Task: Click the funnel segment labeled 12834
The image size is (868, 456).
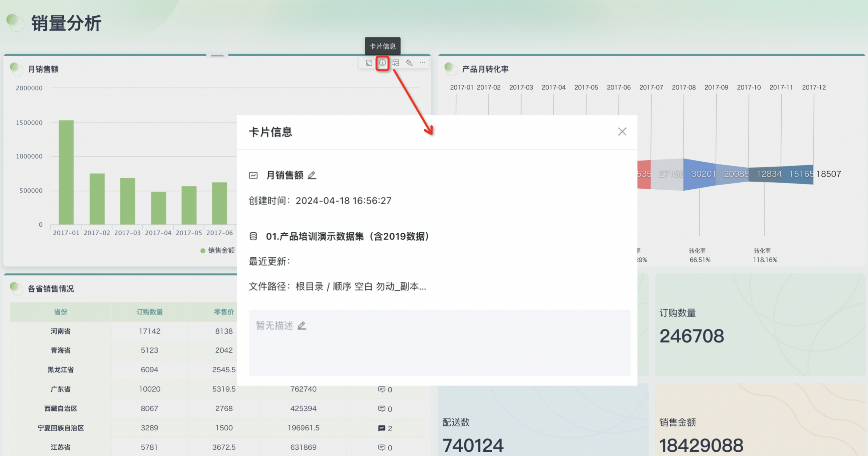Action: click(765, 174)
